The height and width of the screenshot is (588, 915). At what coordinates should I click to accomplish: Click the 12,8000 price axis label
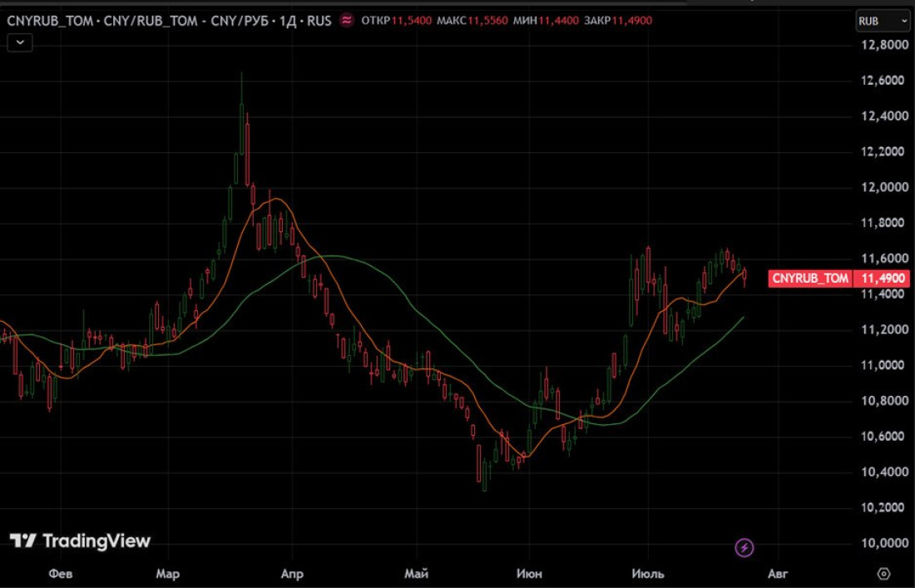click(x=885, y=45)
